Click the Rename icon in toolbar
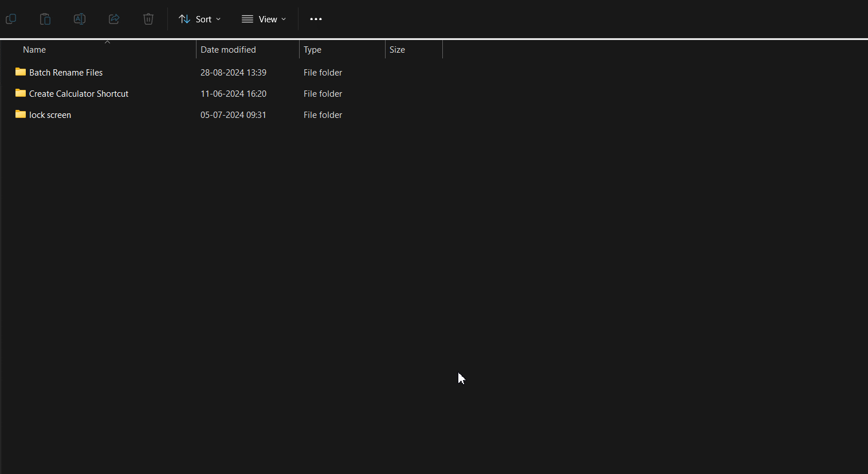The height and width of the screenshot is (474, 868). (80, 19)
